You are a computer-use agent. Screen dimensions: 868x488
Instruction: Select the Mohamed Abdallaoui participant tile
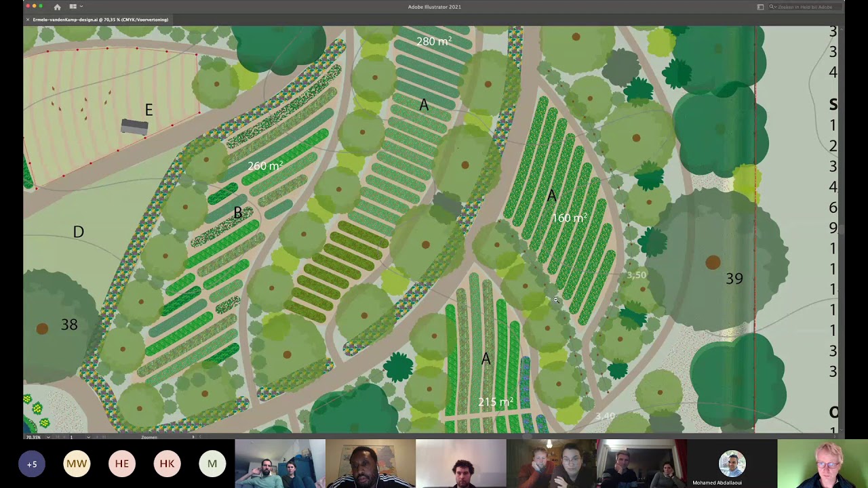[732, 464]
